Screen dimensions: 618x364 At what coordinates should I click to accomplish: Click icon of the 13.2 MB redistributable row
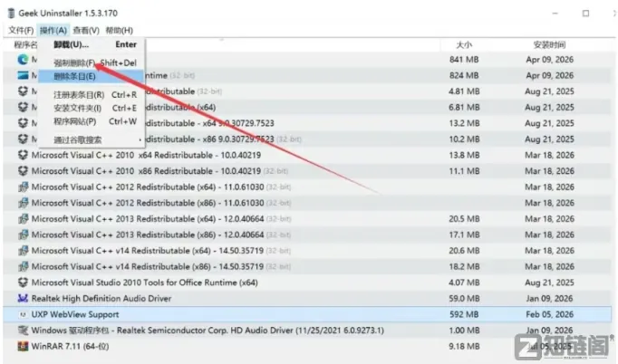point(23,123)
